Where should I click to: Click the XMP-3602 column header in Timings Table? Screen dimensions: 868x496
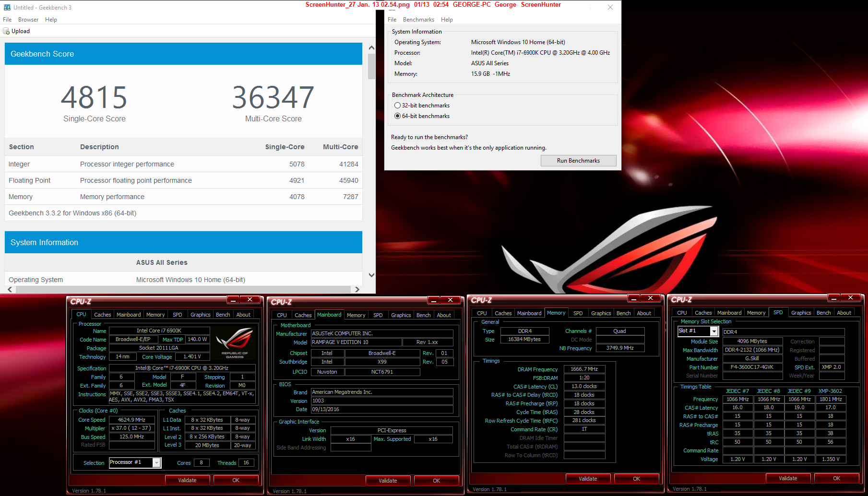click(830, 391)
